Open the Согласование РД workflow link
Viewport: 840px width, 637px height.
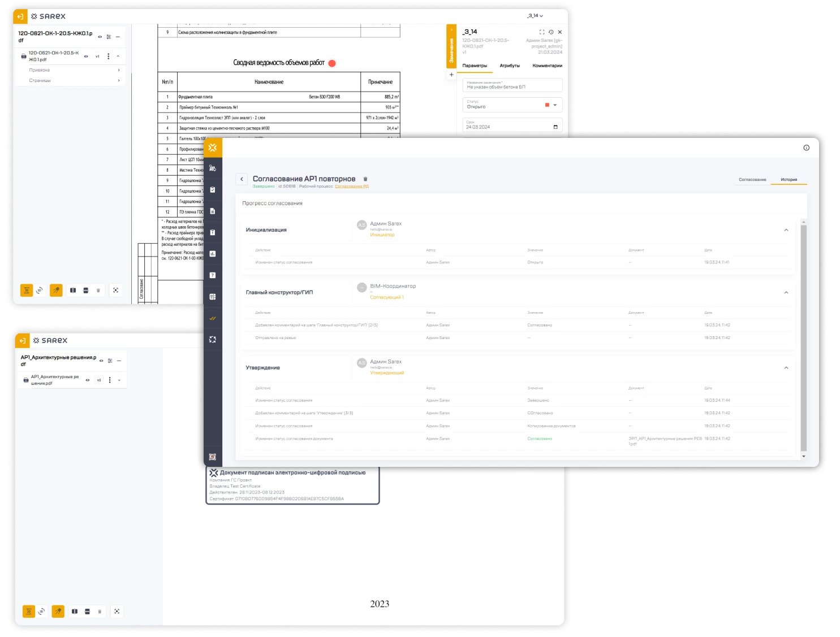click(351, 187)
